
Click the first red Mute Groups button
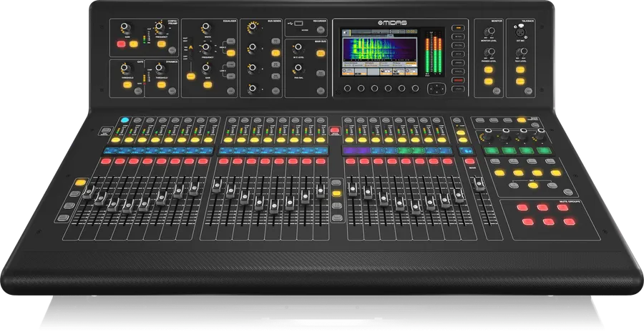(x=522, y=207)
